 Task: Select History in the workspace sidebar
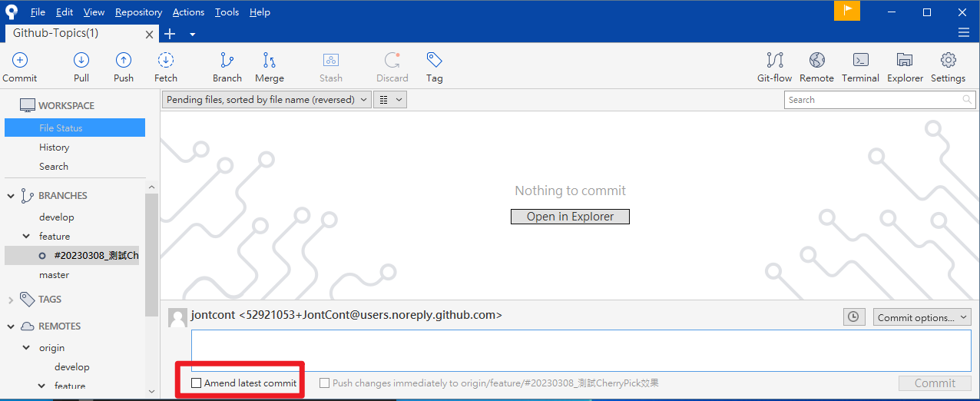point(55,147)
